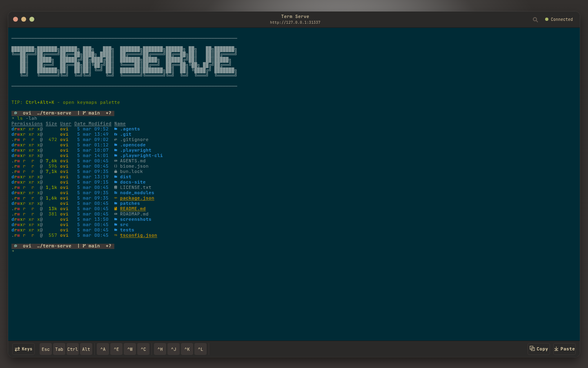Click the package icon next to package.json
The height and width of the screenshot is (368, 588).
click(x=116, y=198)
